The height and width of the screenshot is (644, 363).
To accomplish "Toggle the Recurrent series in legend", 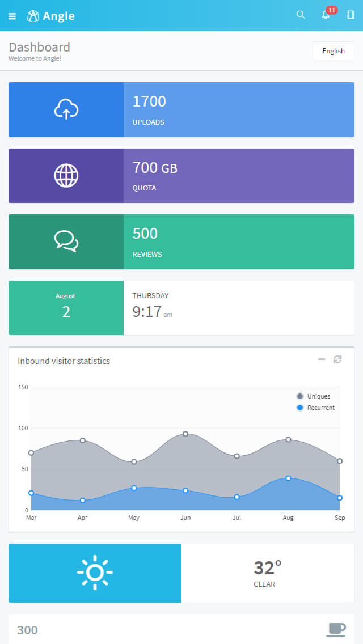I will tap(316, 408).
